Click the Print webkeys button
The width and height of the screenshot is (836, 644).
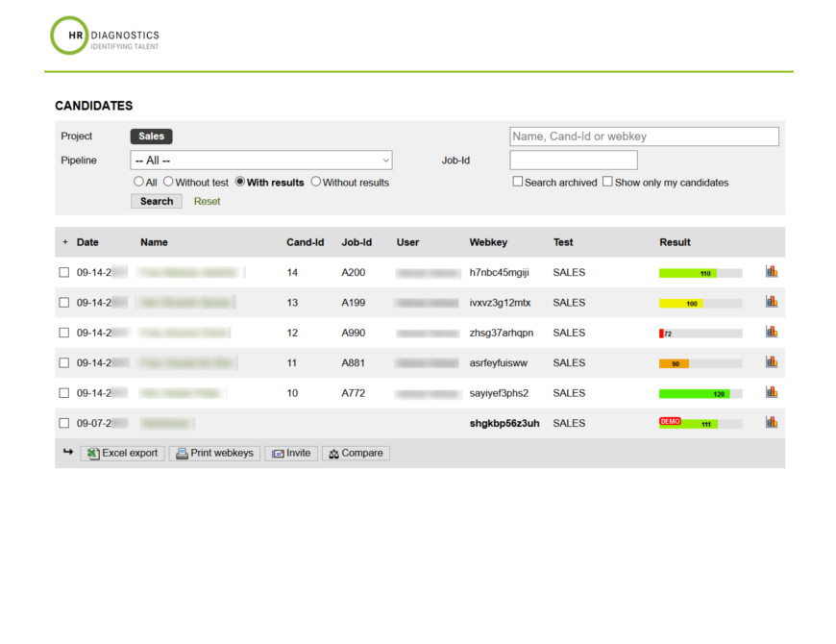(215, 453)
